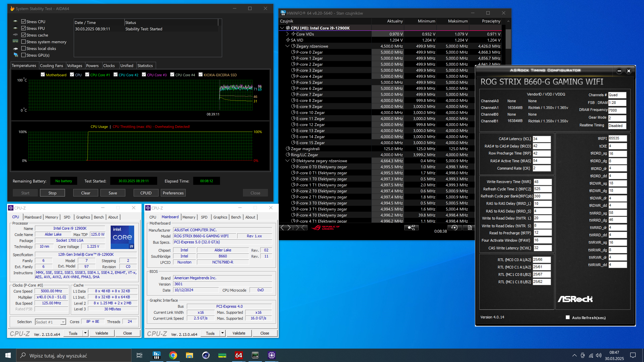Toggle the Motherboard temperature graph checkbox
The height and width of the screenshot is (362, 644).
click(43, 75)
